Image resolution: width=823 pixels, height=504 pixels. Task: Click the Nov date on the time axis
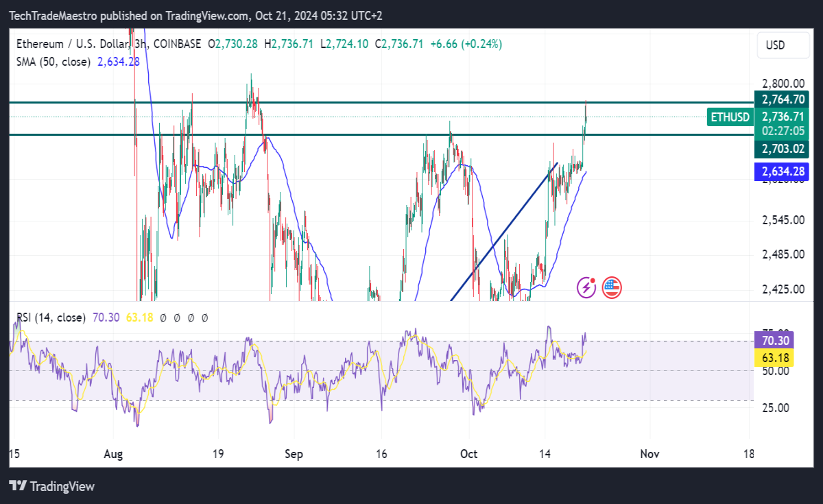tap(649, 454)
